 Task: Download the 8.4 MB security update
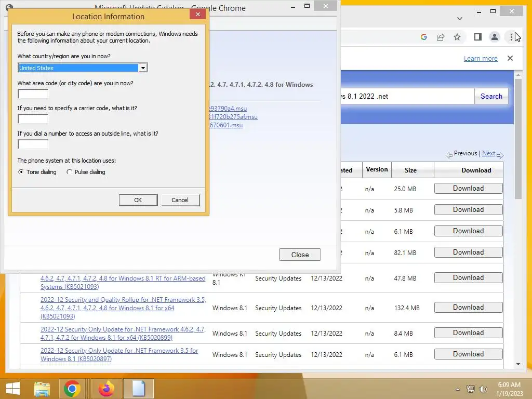pos(468,333)
